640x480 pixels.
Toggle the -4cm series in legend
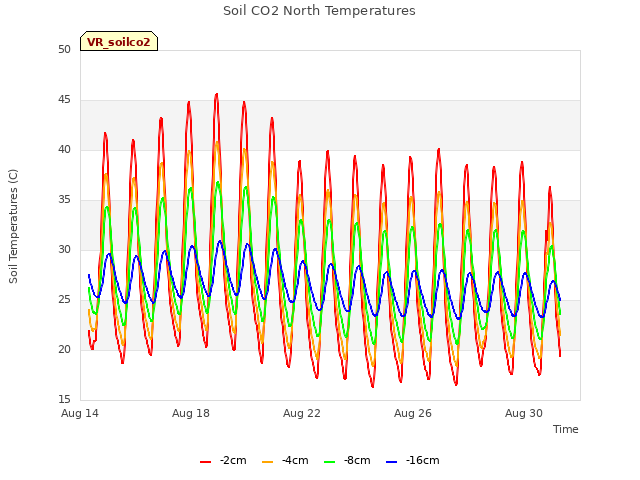coord(285,460)
